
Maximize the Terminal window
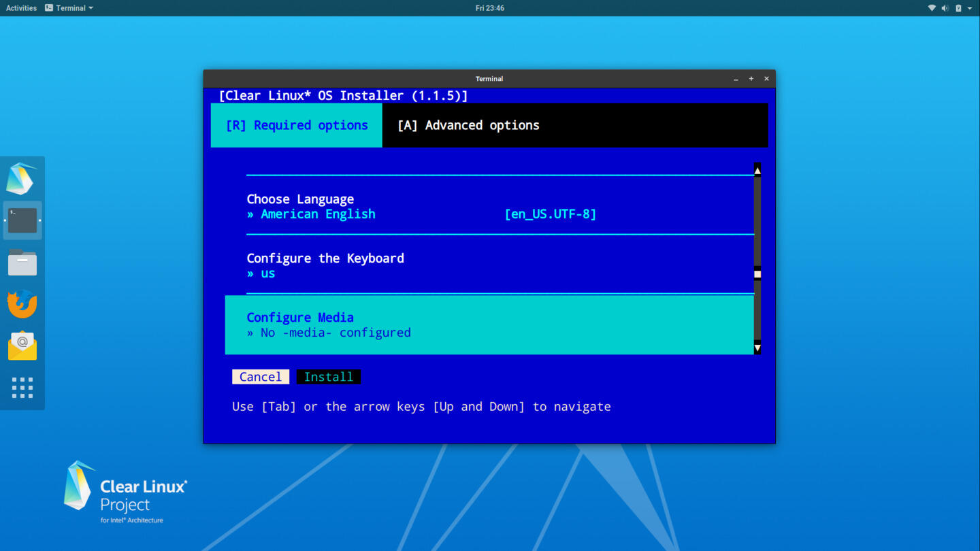point(751,79)
